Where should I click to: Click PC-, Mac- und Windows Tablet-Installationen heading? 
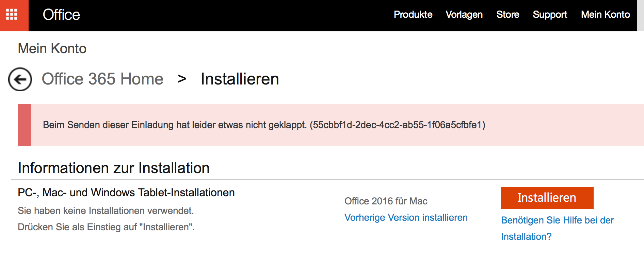(126, 193)
